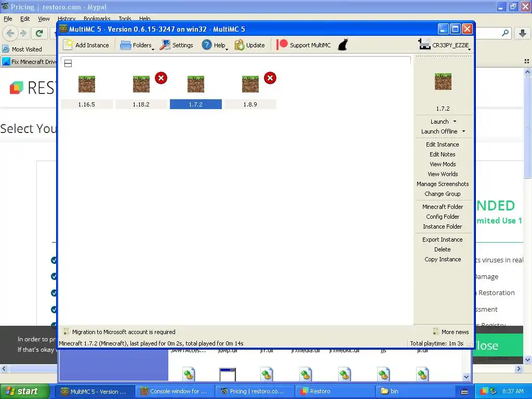Click Copy Instance
This screenshot has width=532, height=399.
443,259
